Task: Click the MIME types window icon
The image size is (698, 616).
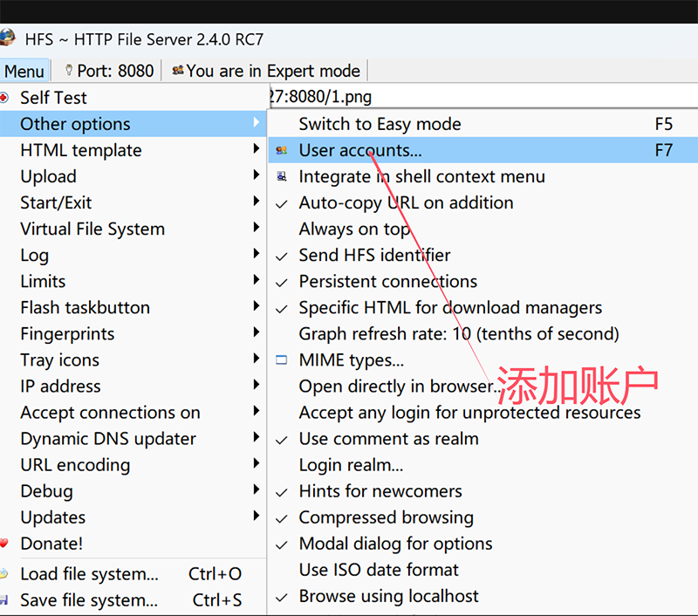Action: click(x=281, y=360)
